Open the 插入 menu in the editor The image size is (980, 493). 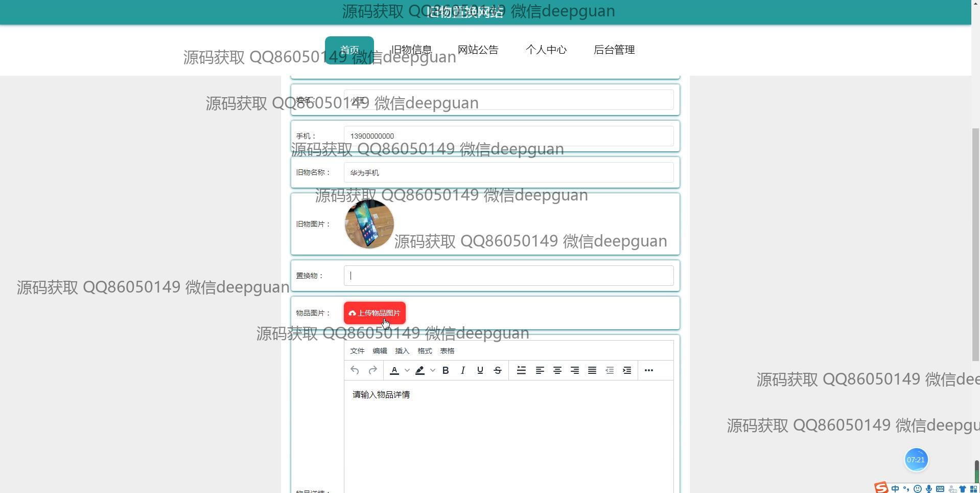coord(402,351)
